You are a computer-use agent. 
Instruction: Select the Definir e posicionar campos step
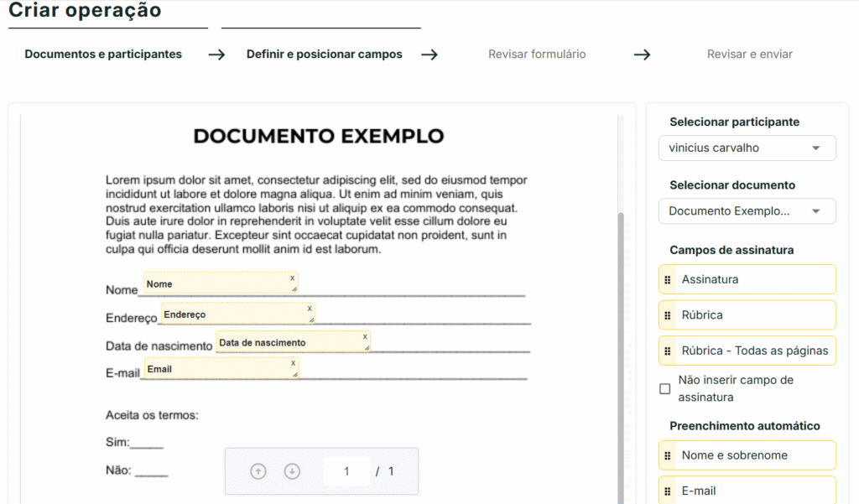(324, 55)
